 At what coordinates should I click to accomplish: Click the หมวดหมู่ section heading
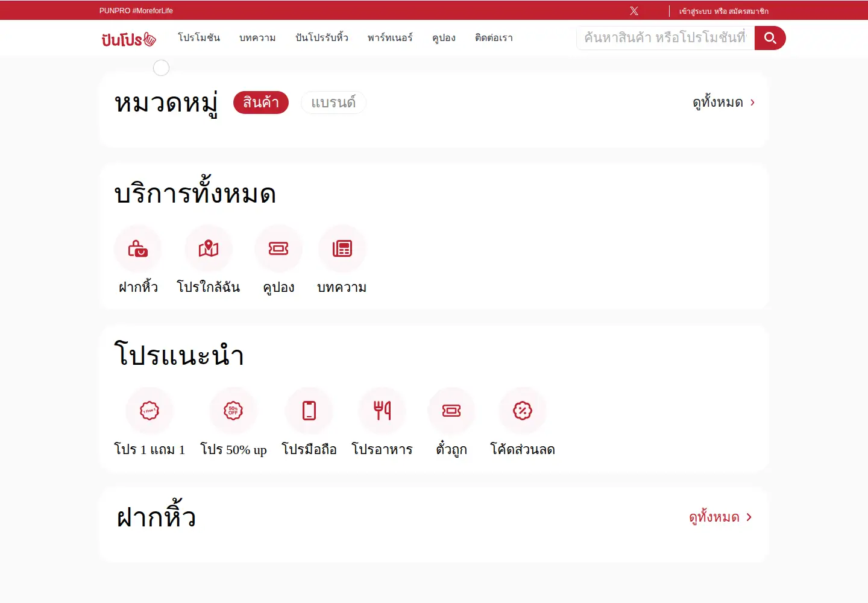(166, 104)
